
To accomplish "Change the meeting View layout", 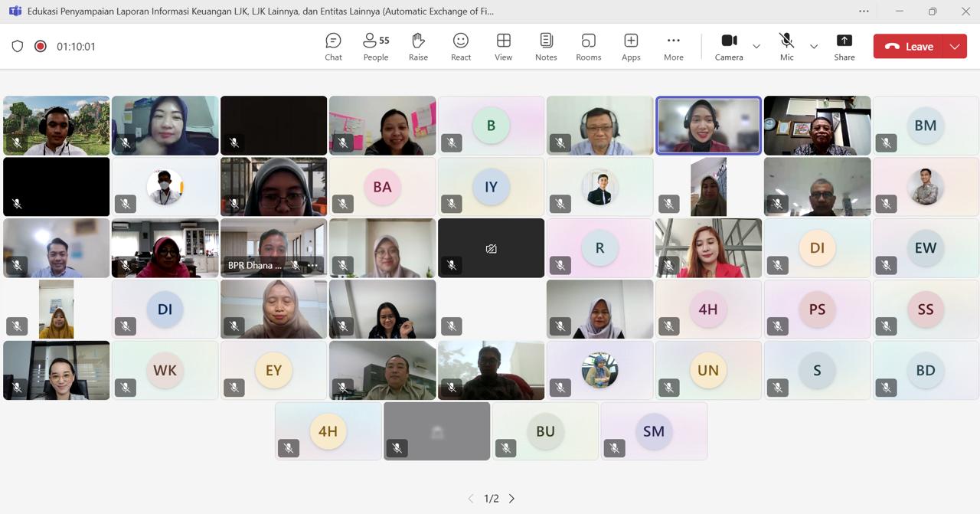I will click(503, 47).
